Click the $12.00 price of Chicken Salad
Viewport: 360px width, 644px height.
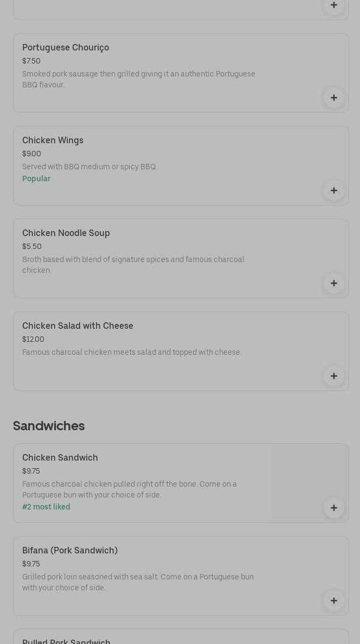[33, 339]
